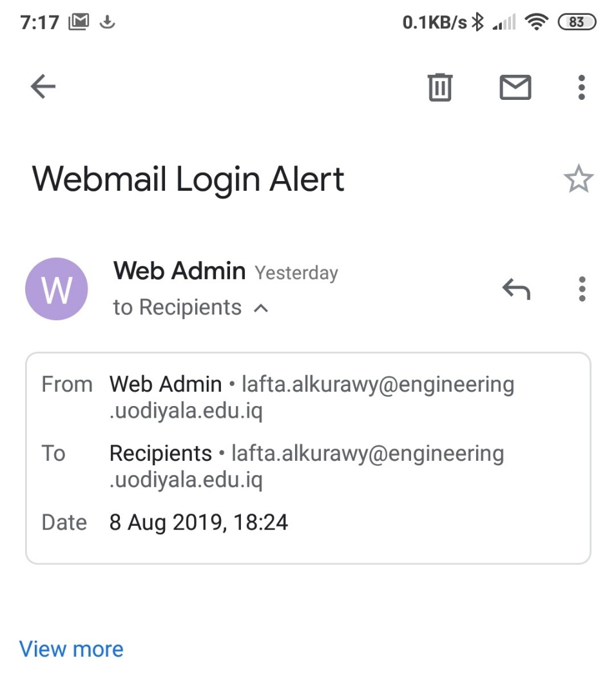Image resolution: width=616 pixels, height=696 pixels.
Task: Mark email as unread via envelope icon
Action: pyautogui.click(x=515, y=87)
